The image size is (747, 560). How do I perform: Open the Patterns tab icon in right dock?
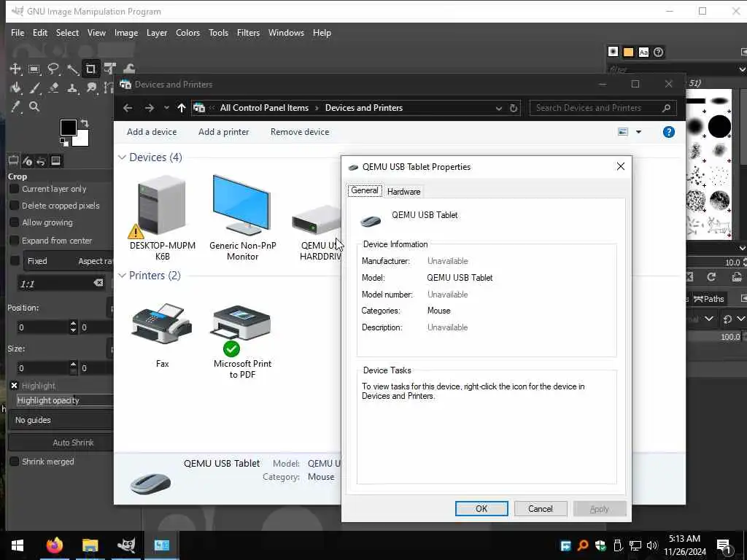628,52
